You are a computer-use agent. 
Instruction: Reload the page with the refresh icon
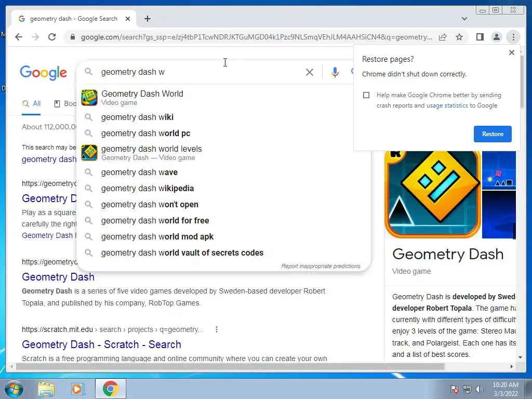(52, 37)
